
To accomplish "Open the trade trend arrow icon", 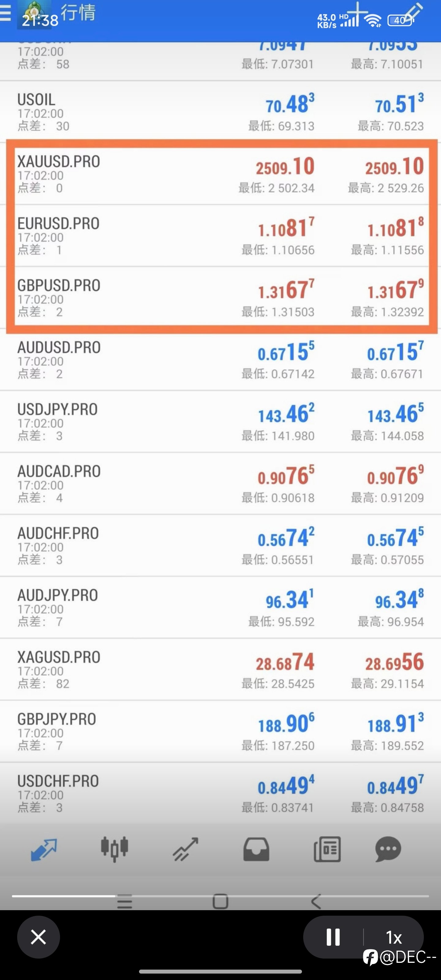I will tap(185, 849).
